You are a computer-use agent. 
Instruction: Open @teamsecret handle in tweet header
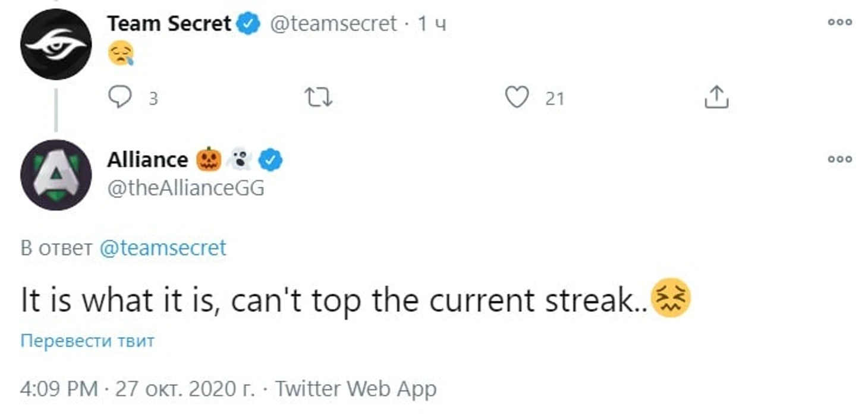tap(333, 24)
